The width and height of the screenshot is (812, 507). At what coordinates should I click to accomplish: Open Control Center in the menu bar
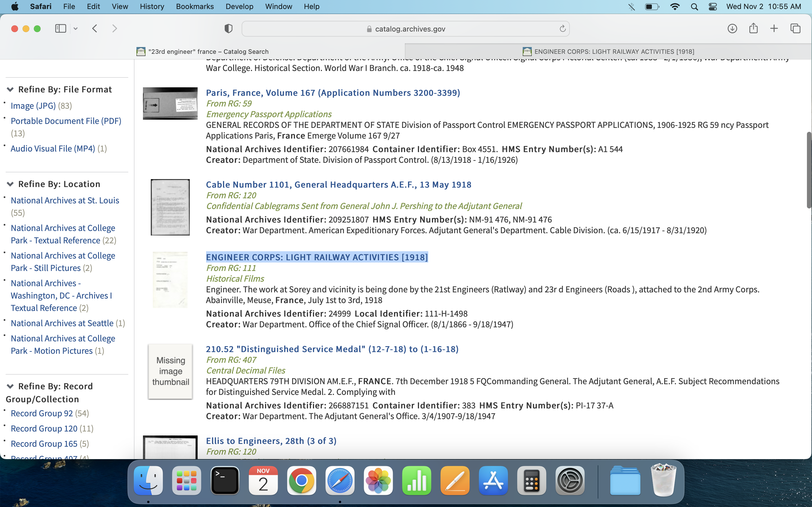(x=713, y=7)
